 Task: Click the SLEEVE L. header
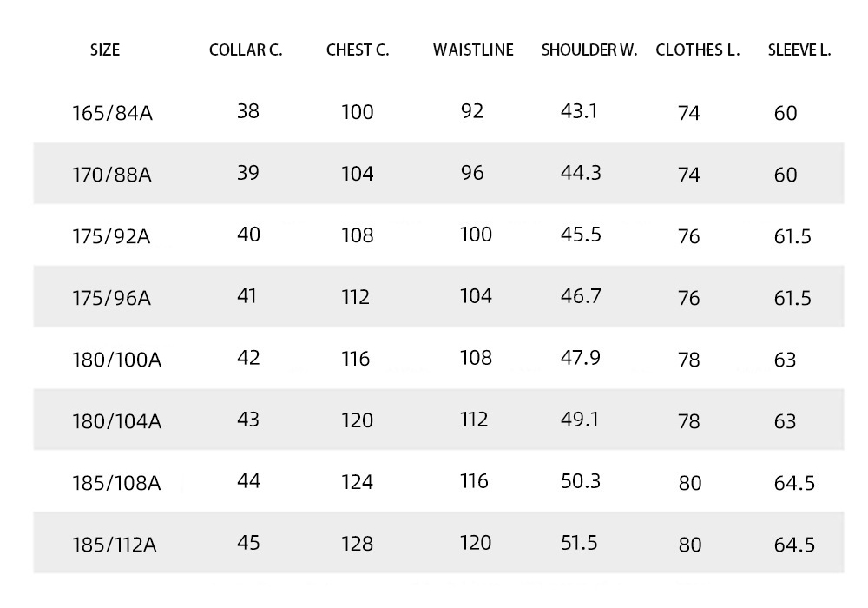coord(799,50)
